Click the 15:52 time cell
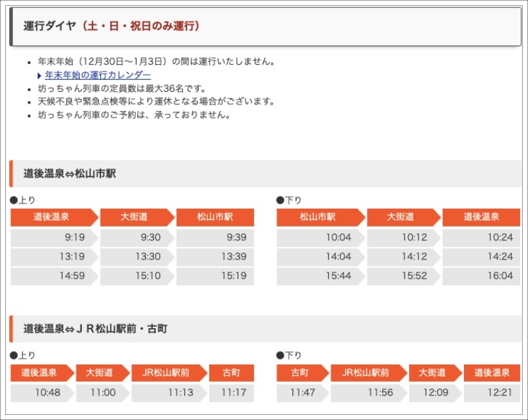This screenshot has height=420, width=528. click(x=404, y=276)
